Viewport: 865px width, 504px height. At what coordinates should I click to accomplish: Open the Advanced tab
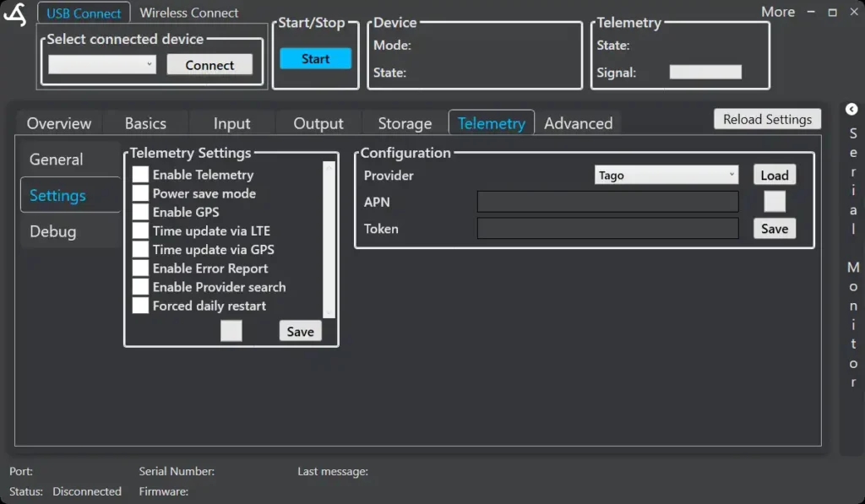tap(578, 123)
